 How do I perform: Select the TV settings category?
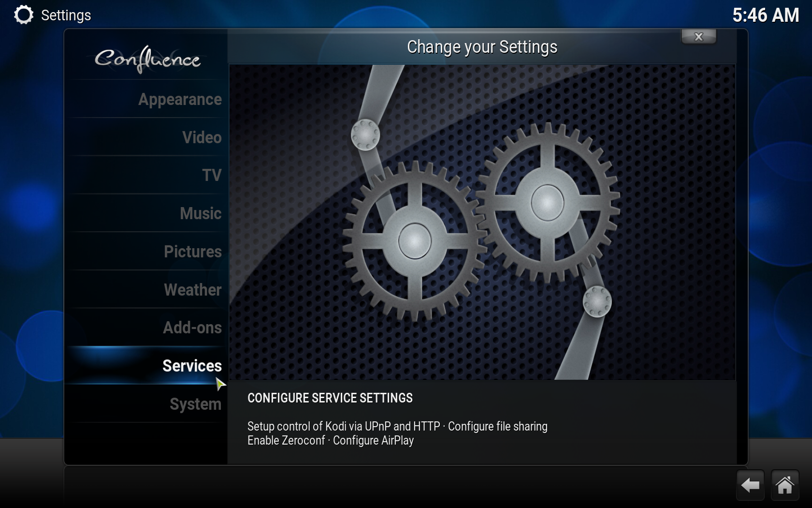pyautogui.click(x=146, y=175)
